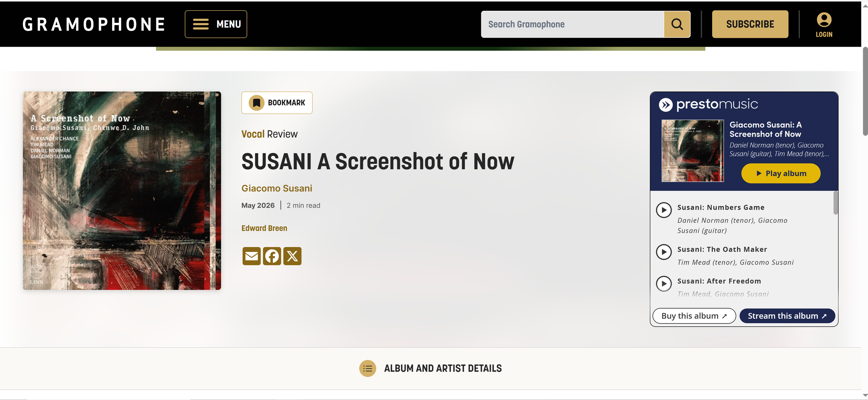Click the Susani: After Freedom track title
868x400 pixels.
[x=719, y=281]
